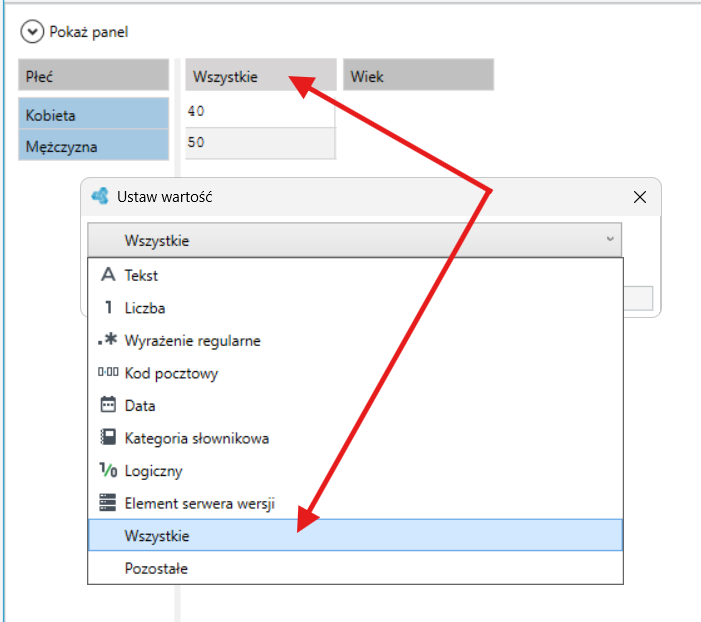Click the regular expression asterisk icon
Image resolution: width=701 pixels, height=622 pixels.
pyautogui.click(x=108, y=339)
